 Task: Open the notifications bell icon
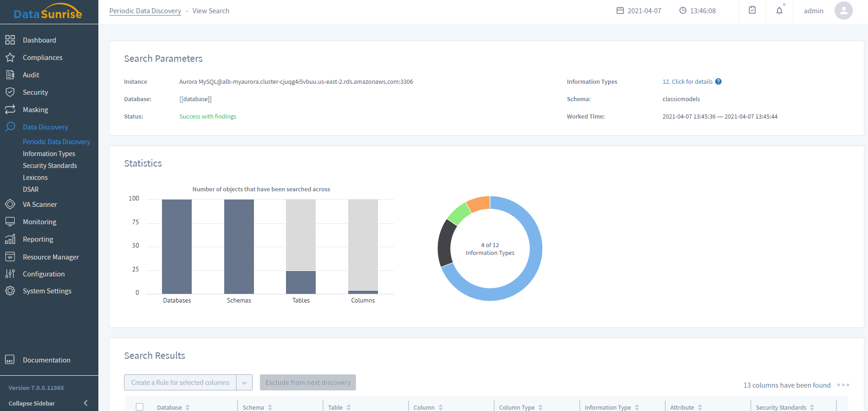click(x=779, y=11)
